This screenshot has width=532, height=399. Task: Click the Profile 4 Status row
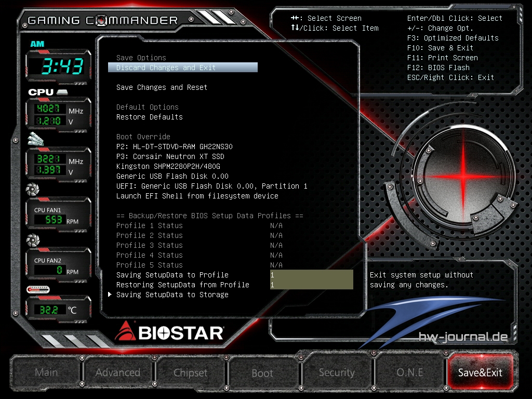point(199,255)
